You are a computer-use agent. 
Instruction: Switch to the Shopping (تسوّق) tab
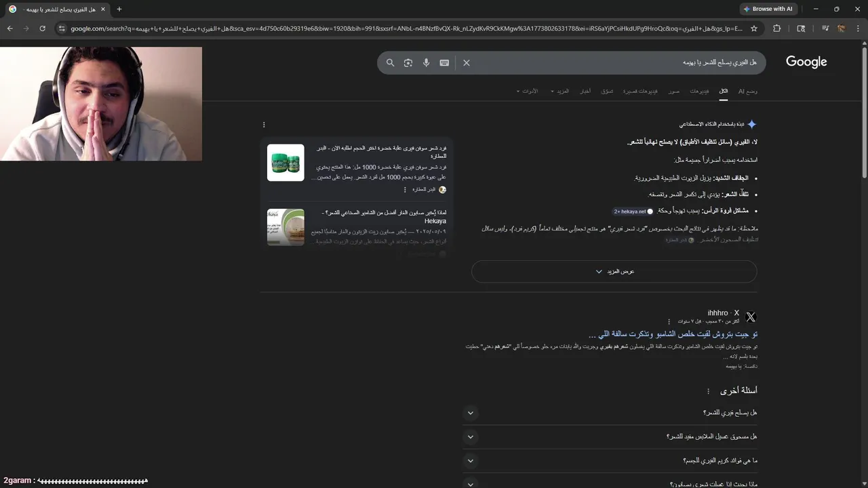pos(608,91)
